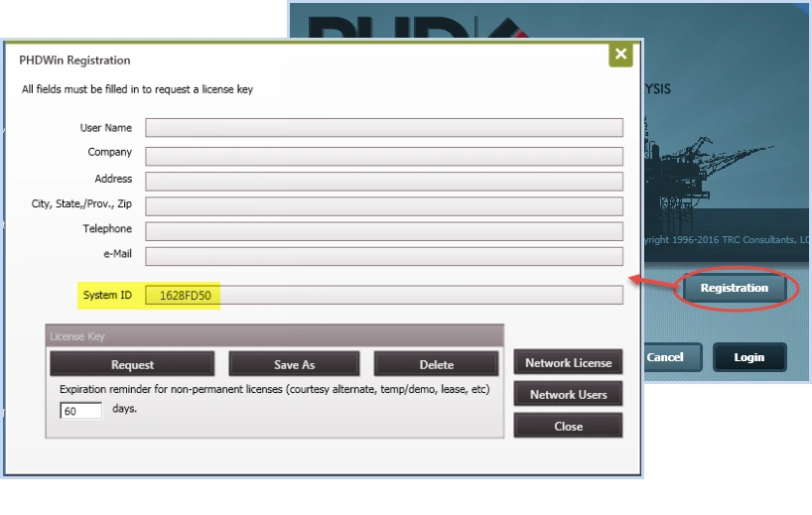Click the Network Users button
This screenshot has height=515, width=812.
568,395
